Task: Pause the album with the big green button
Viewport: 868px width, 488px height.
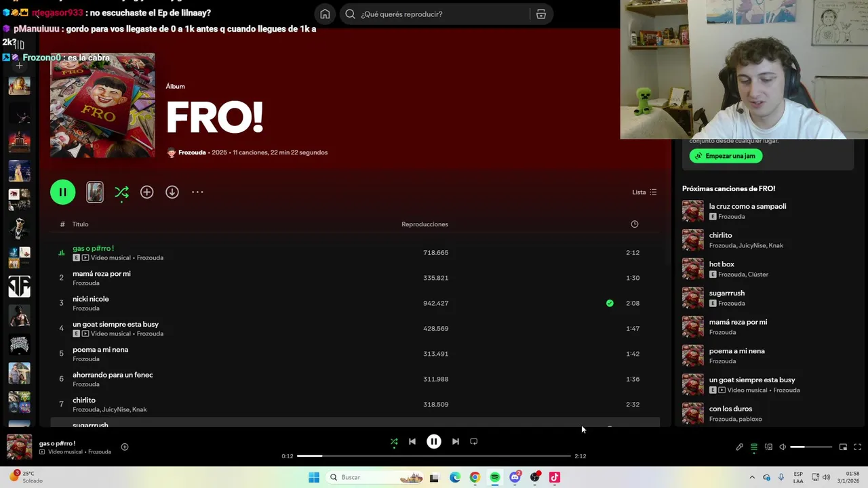Action: click(x=62, y=192)
